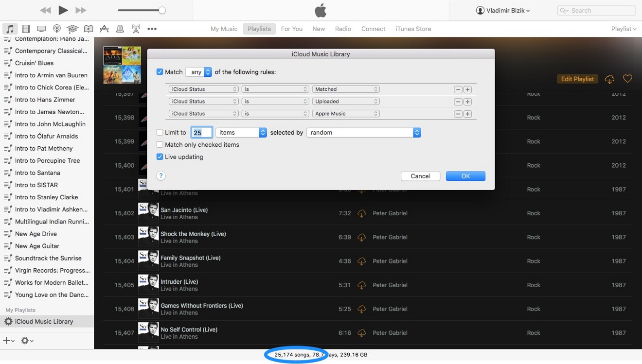Screen dimensions: 642x364
Task: Open the Movies library icon
Action: (26, 29)
